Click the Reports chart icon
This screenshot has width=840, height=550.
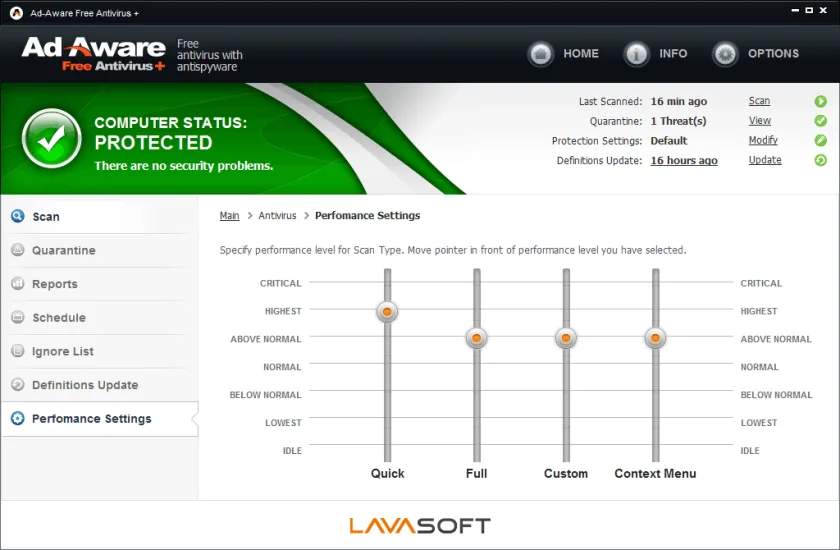tap(18, 283)
